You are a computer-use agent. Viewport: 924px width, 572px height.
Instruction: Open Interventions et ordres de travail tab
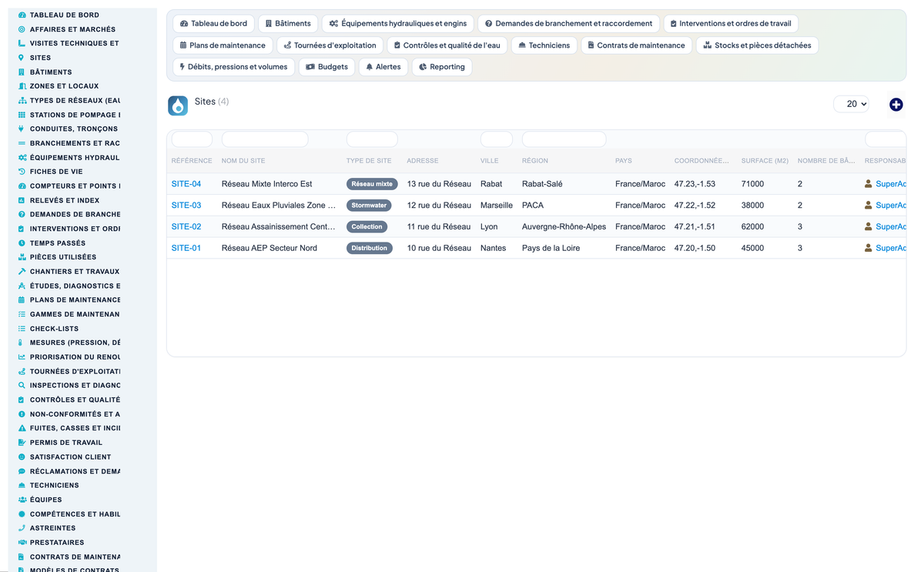731,23
